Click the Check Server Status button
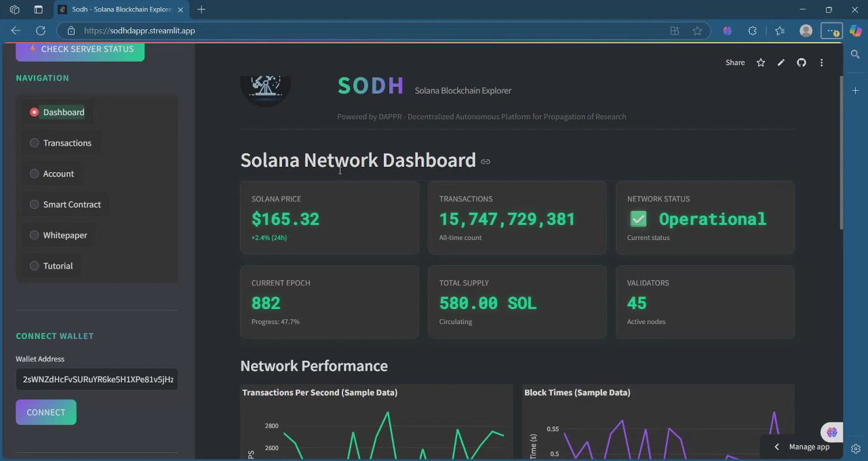The image size is (868, 461). 80,50
